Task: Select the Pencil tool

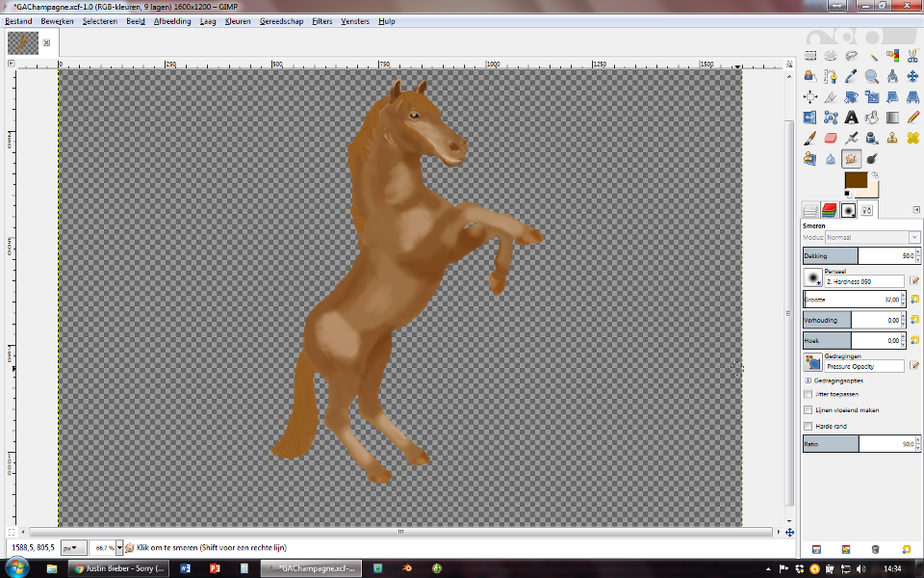Action: pyautogui.click(x=912, y=118)
